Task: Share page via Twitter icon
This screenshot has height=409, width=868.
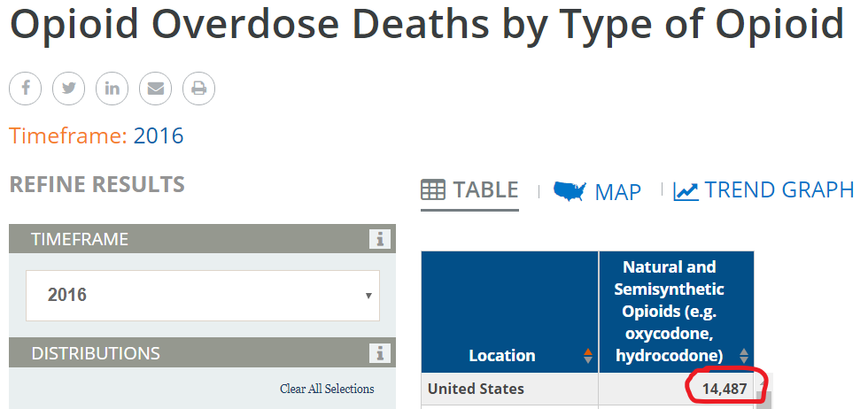Action: tap(69, 89)
